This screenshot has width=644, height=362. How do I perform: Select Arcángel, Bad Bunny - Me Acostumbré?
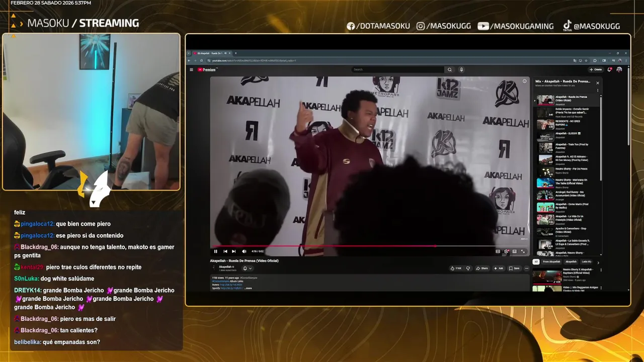click(x=567, y=195)
